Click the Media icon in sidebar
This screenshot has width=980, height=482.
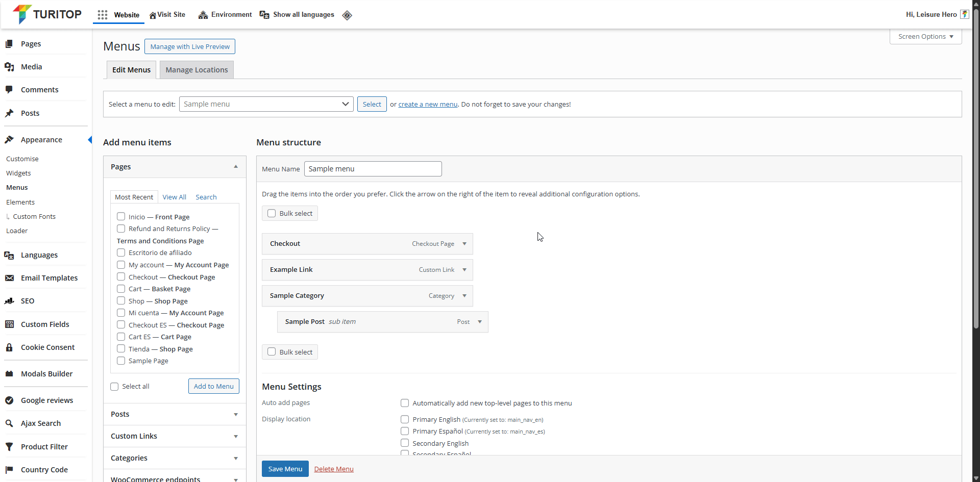pos(9,67)
